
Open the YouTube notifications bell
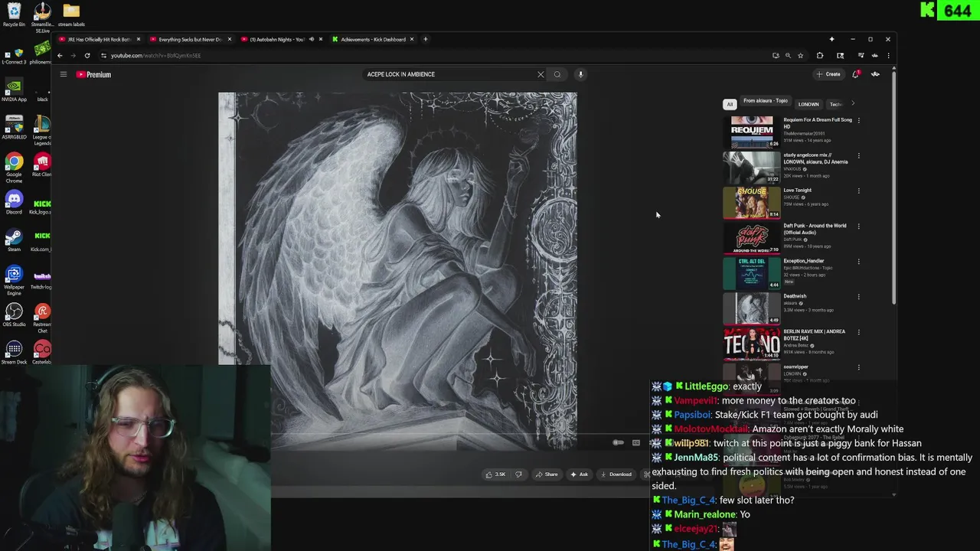856,74
